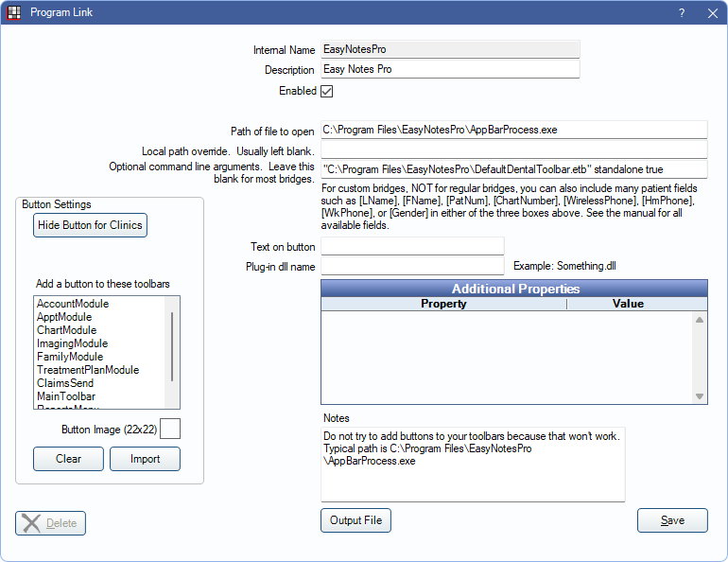Click the Clear button
The image size is (728, 562).
(x=68, y=459)
